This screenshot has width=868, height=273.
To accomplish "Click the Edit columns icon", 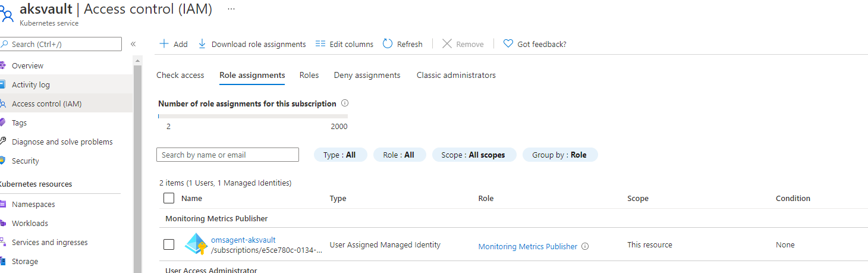I will 320,43.
